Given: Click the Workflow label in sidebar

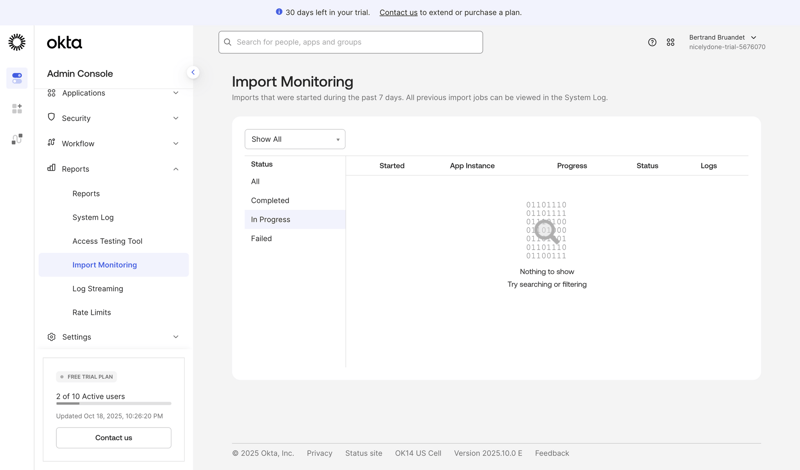Looking at the screenshot, I should click(78, 143).
